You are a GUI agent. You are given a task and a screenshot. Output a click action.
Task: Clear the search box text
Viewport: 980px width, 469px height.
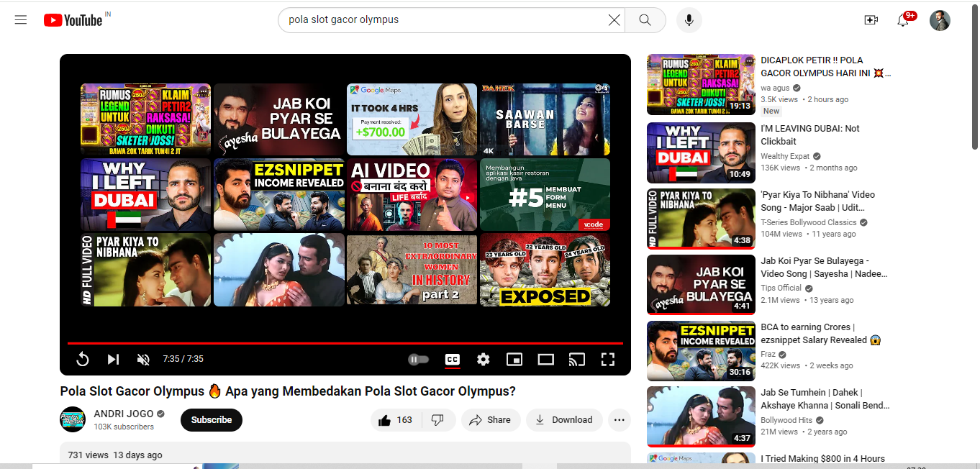pos(614,20)
